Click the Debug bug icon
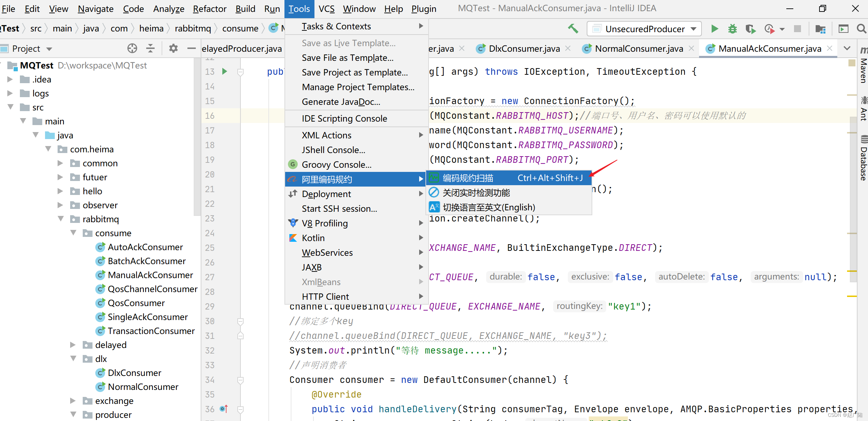Screen dimensions: 868x421 (732, 29)
